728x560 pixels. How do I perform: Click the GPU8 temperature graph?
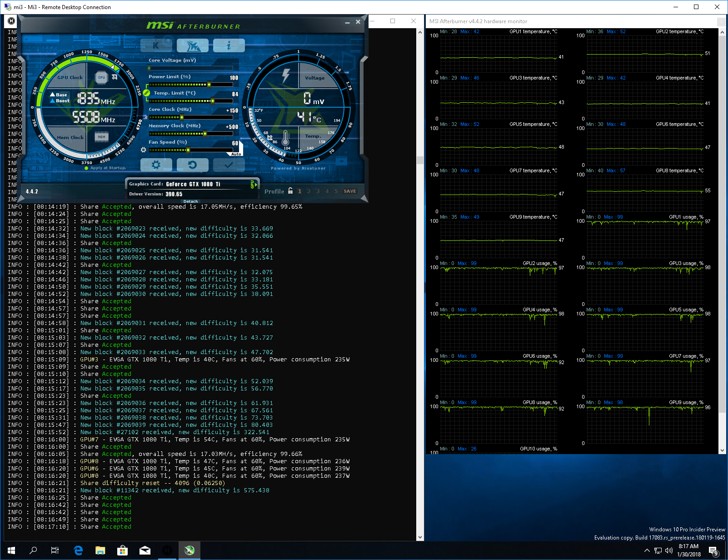click(x=645, y=193)
